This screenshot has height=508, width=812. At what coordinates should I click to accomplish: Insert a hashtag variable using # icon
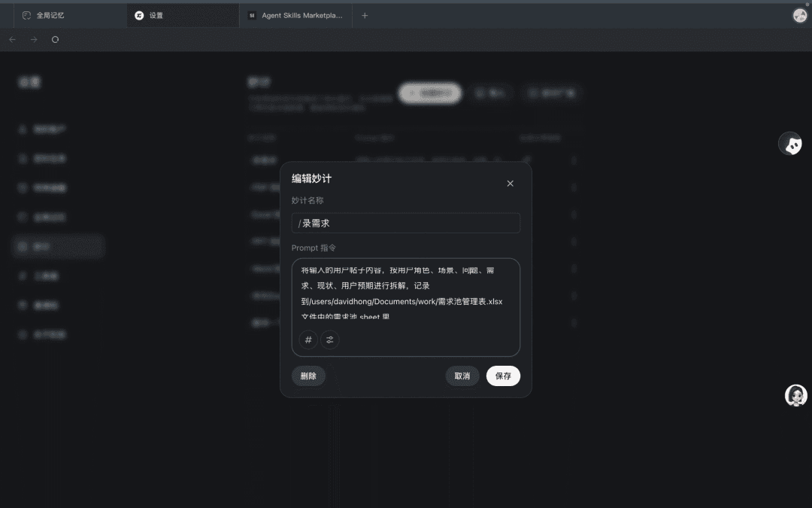click(308, 340)
